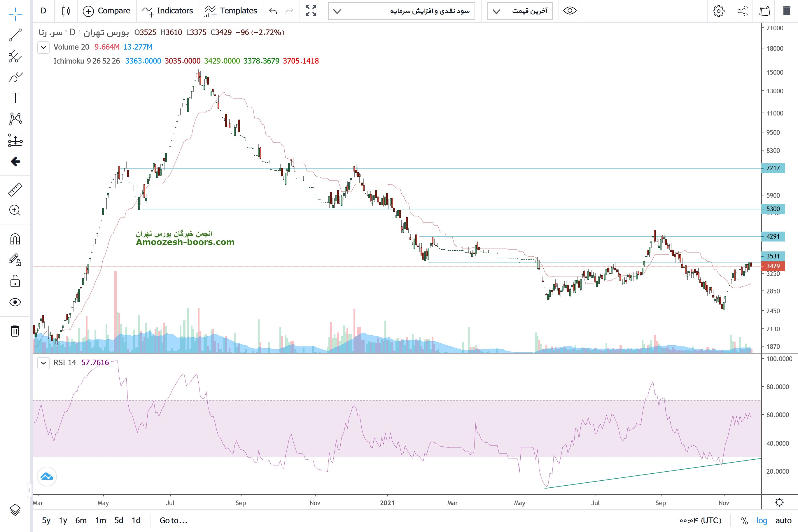Enable the magnet snap mode
The image size is (798, 532).
(x=15, y=239)
